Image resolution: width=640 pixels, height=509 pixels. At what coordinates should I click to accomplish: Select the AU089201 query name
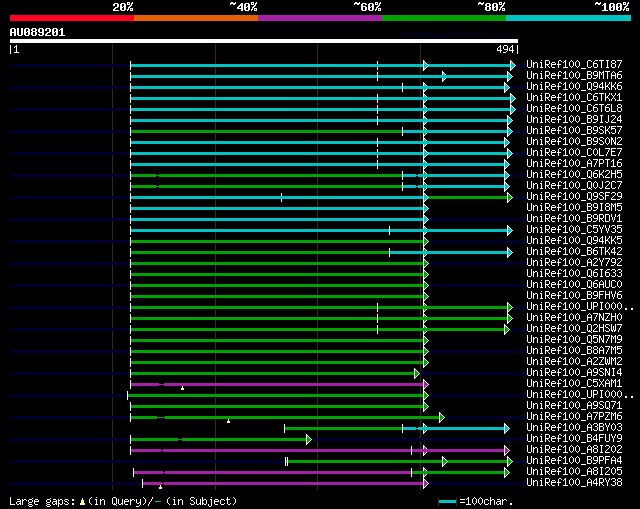tap(37, 32)
